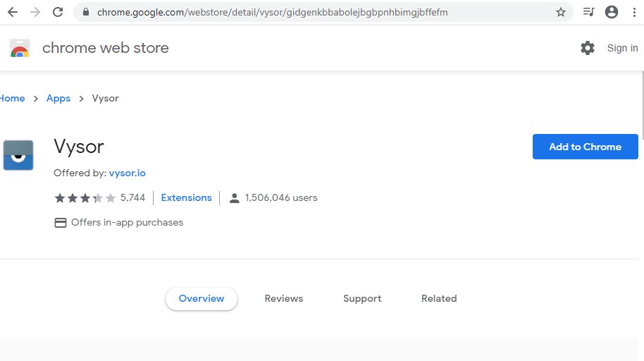This screenshot has height=361, width=644.
Task: Click the 1,506,046 users text
Action: click(281, 197)
